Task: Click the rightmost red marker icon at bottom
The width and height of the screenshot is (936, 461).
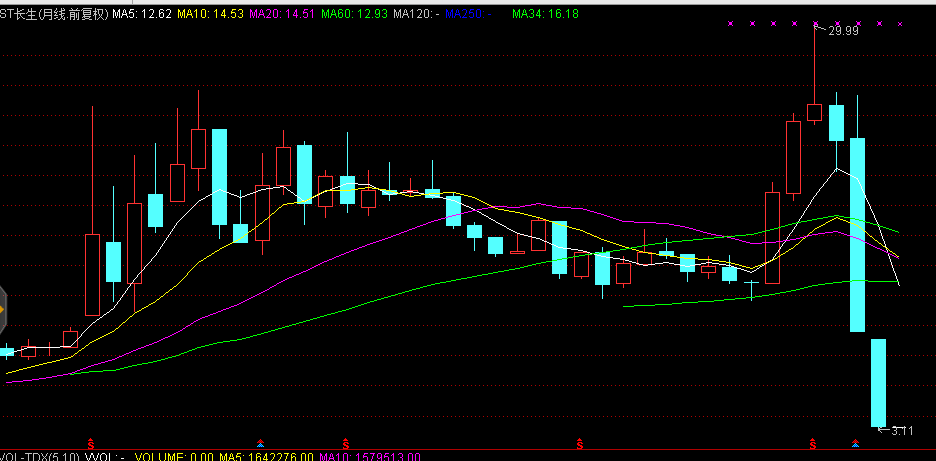Action: 814,441
